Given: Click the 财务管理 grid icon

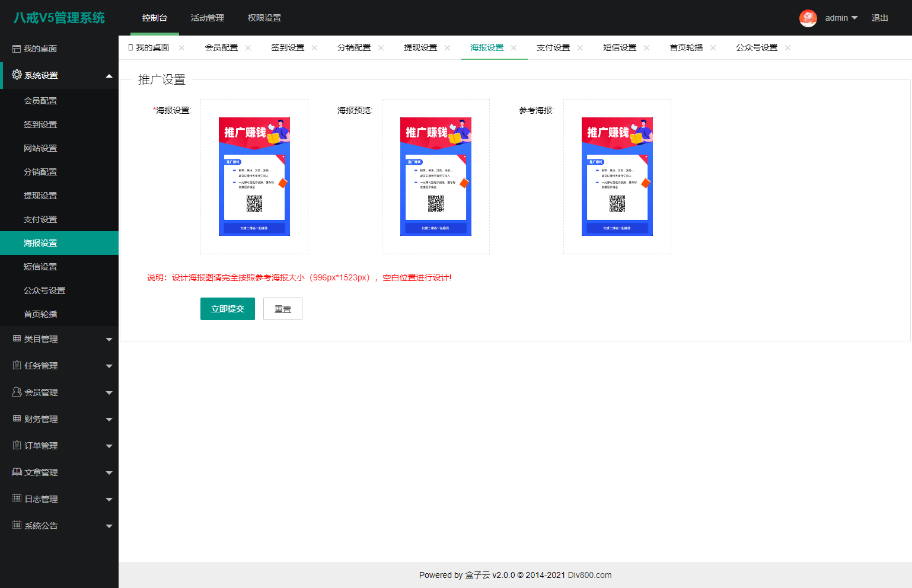Looking at the screenshot, I should tap(17, 418).
